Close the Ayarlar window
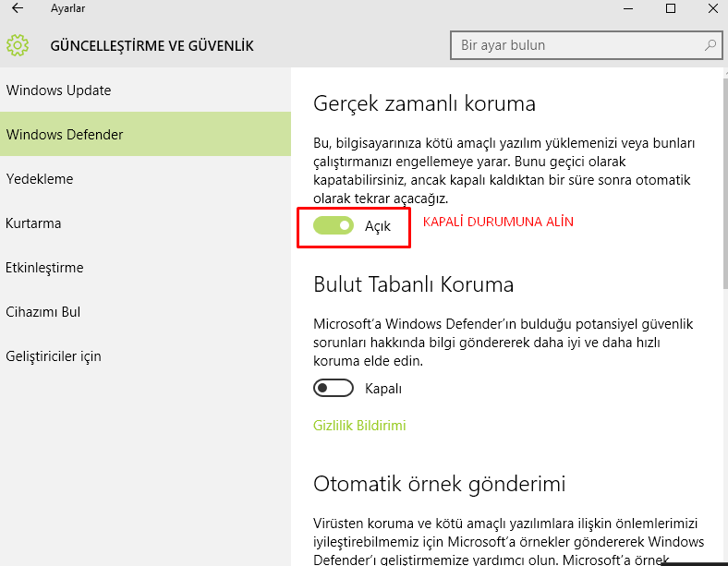Viewport: 728px width, 566px height. (x=711, y=9)
